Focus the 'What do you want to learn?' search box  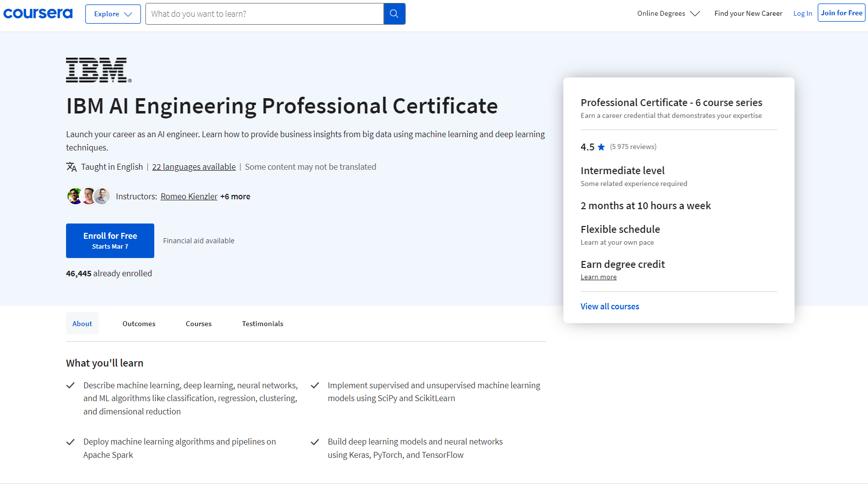coord(265,14)
